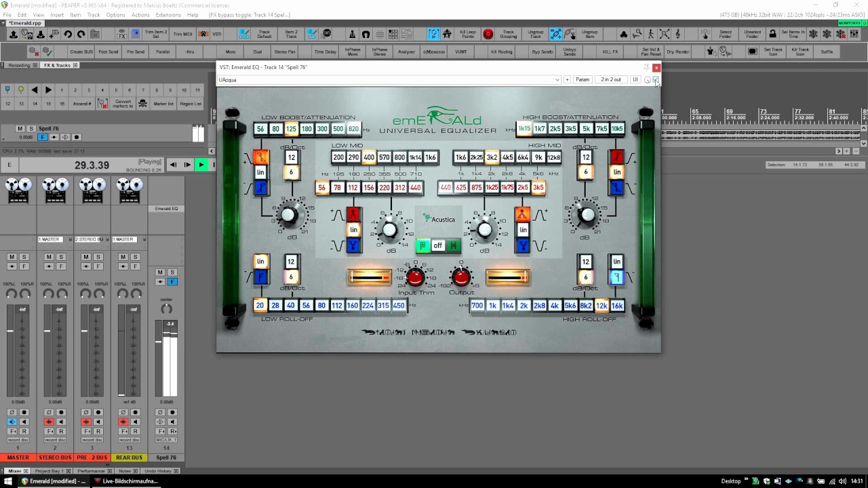
Task: Toggle the snap magnet icon
Action: point(366,34)
